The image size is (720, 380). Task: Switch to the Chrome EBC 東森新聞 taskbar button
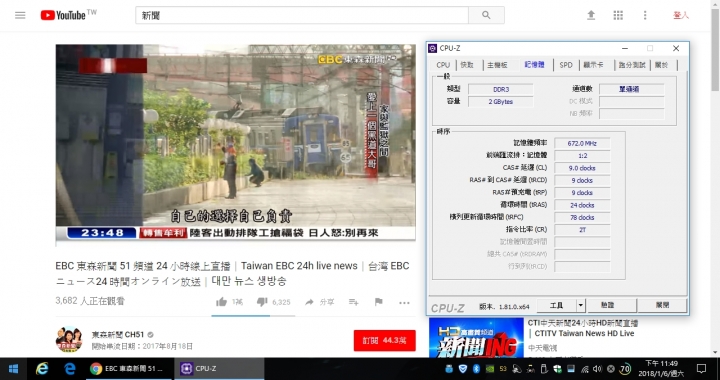pyautogui.click(x=128, y=369)
